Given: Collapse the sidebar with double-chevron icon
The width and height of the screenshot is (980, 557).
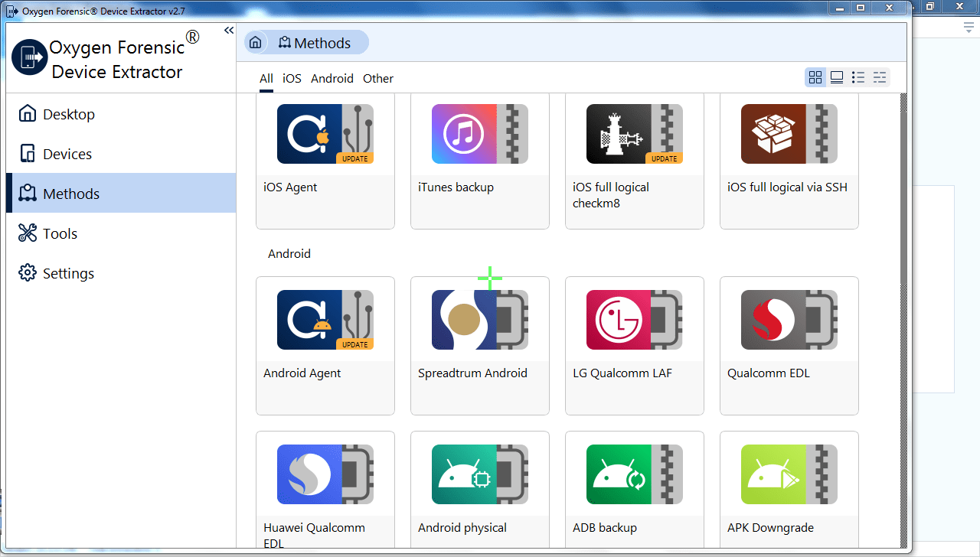Looking at the screenshot, I should [x=229, y=30].
